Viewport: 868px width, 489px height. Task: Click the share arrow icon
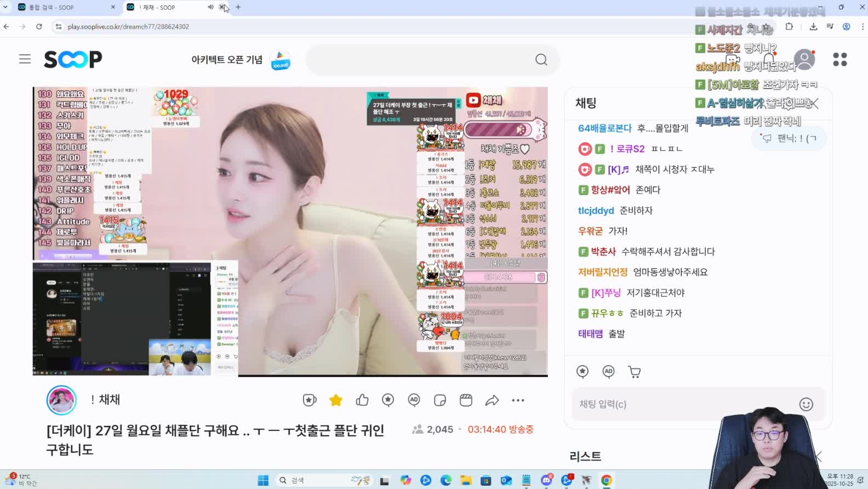492,401
